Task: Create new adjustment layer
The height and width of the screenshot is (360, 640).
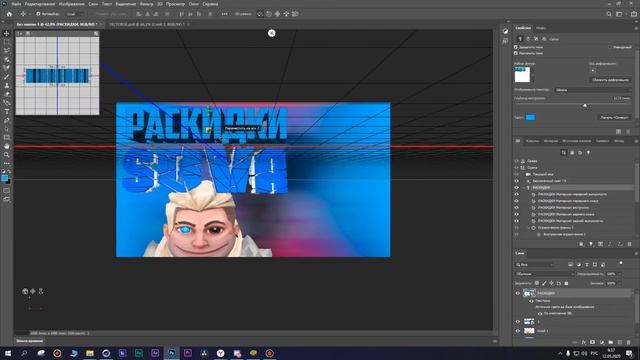Action: pos(602,342)
